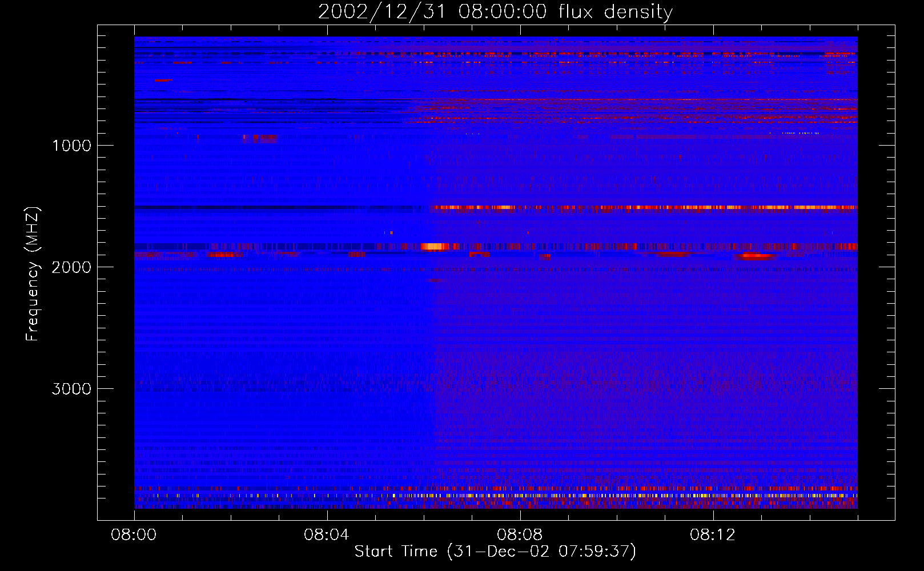Click the 3000 frequency tick label
Screen dimensions: 924x571
[x=71, y=389]
